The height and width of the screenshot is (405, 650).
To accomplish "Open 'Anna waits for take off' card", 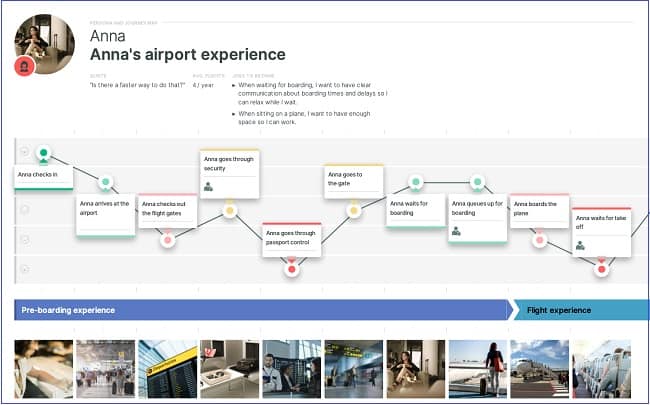I will coord(601,233).
